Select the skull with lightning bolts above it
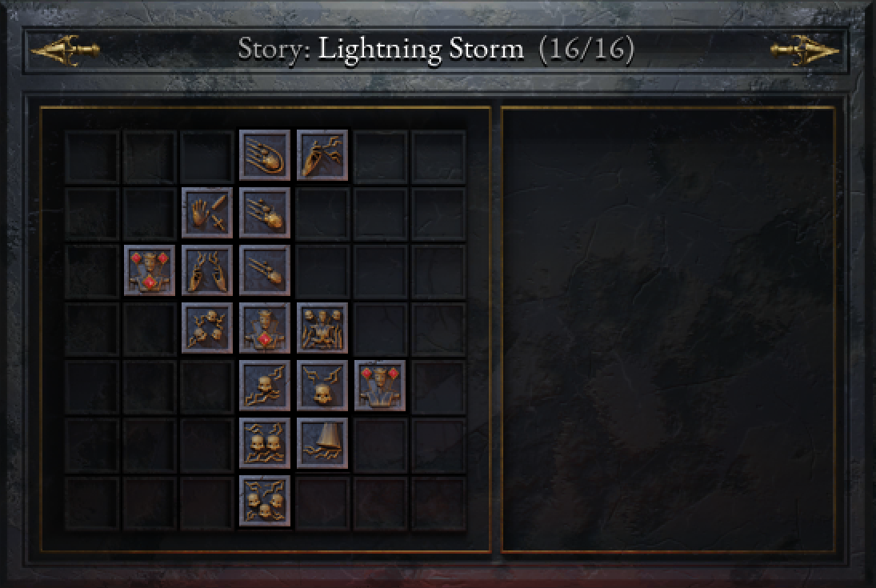The image size is (876, 588). [322, 386]
